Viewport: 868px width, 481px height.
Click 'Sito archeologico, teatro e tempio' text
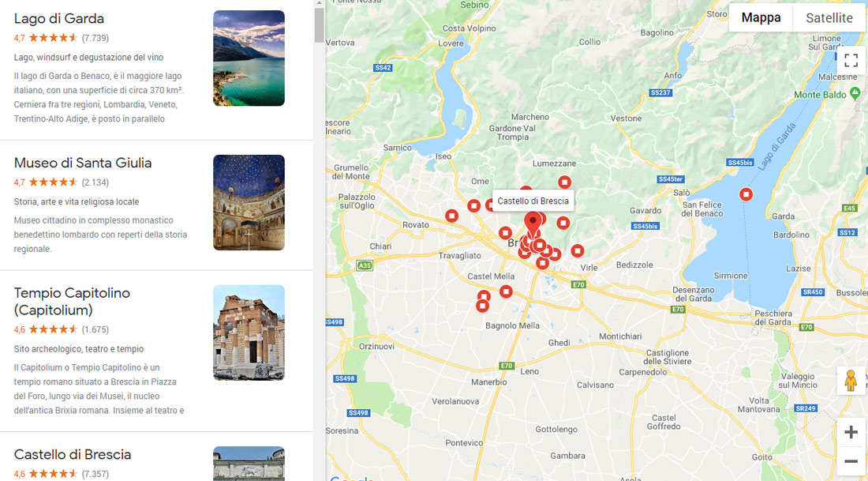point(79,349)
